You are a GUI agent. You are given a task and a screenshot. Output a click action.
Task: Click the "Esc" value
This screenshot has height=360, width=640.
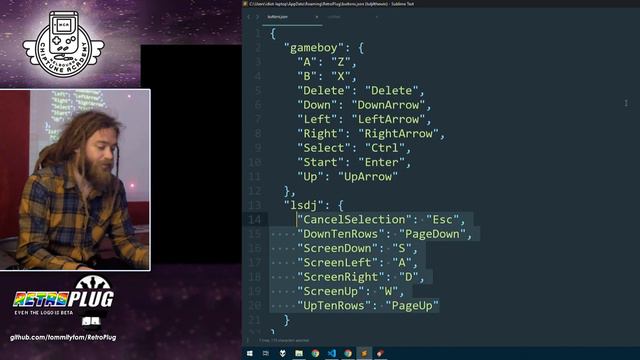pyautogui.click(x=442, y=220)
